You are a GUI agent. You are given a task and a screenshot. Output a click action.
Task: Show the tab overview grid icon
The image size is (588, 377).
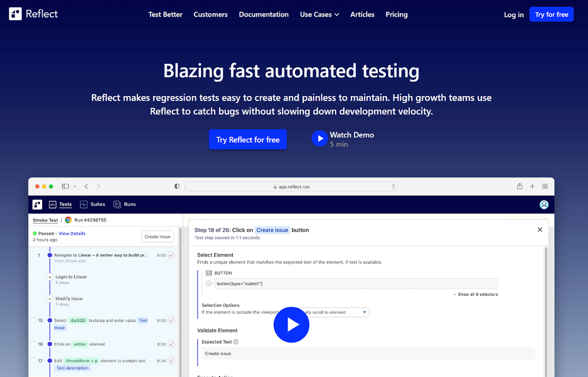(545, 186)
